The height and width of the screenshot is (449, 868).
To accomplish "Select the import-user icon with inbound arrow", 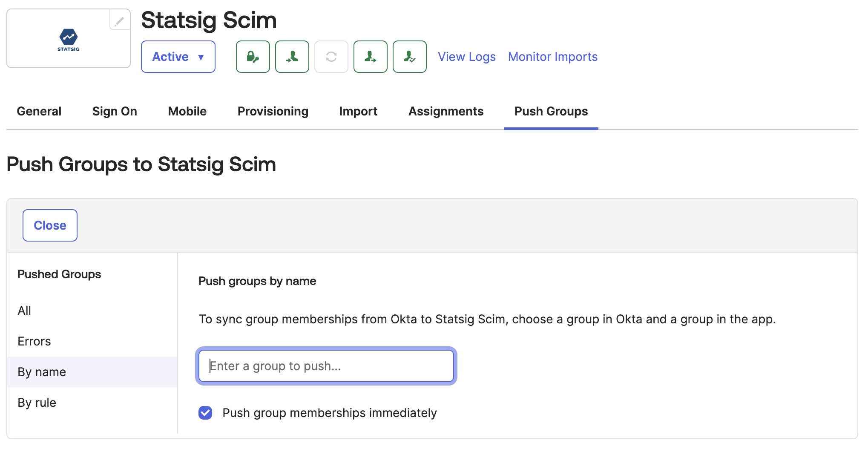I will click(x=292, y=57).
